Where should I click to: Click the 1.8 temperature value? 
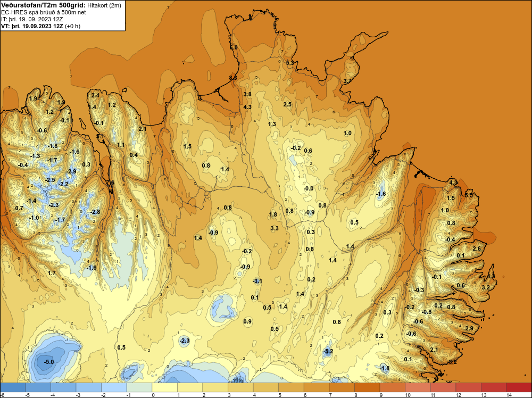coord(273,214)
